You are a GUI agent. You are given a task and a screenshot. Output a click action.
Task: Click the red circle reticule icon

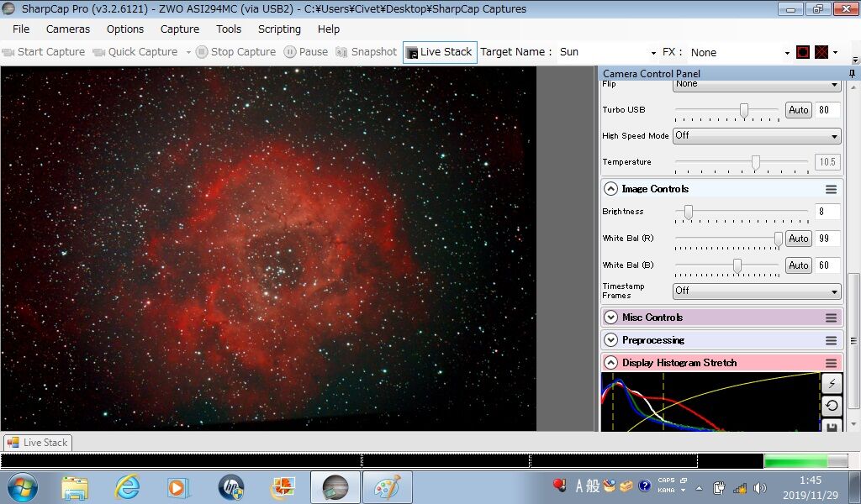pos(803,52)
